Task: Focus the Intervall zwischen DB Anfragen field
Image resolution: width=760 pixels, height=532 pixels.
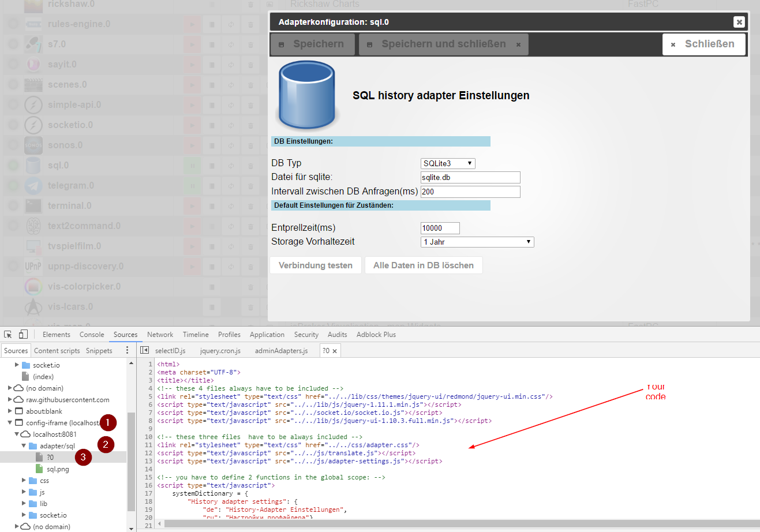Action: (x=470, y=192)
